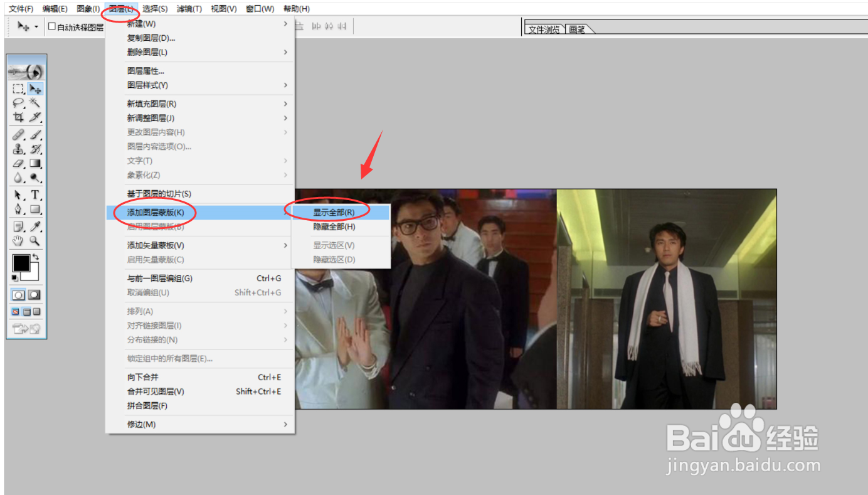This screenshot has height=495, width=868.
Task: Choose 复制图层(D)... from Layer menu
Action: (x=199, y=38)
